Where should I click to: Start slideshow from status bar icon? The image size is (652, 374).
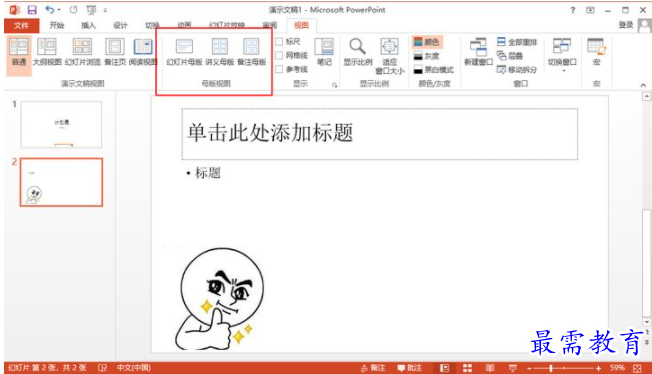[x=513, y=368]
